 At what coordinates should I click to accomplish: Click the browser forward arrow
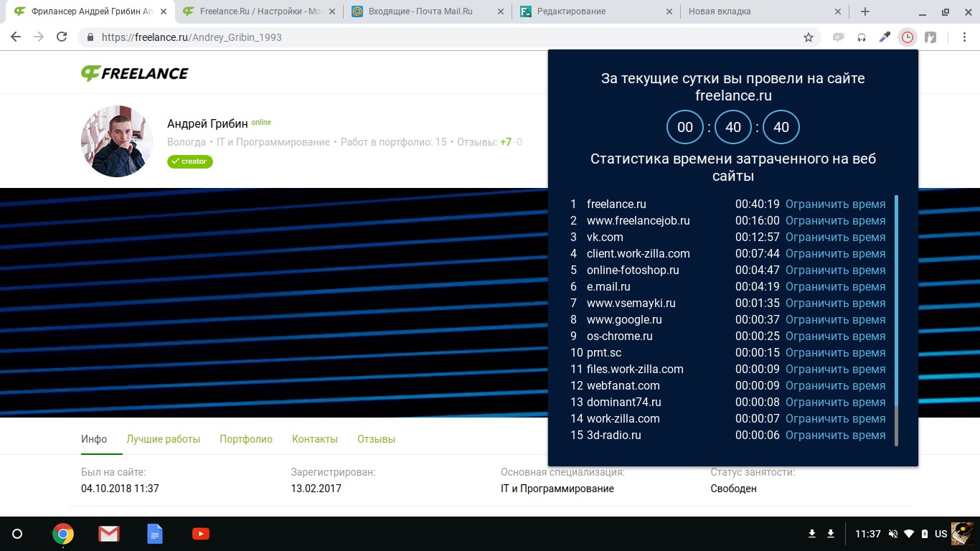click(39, 37)
